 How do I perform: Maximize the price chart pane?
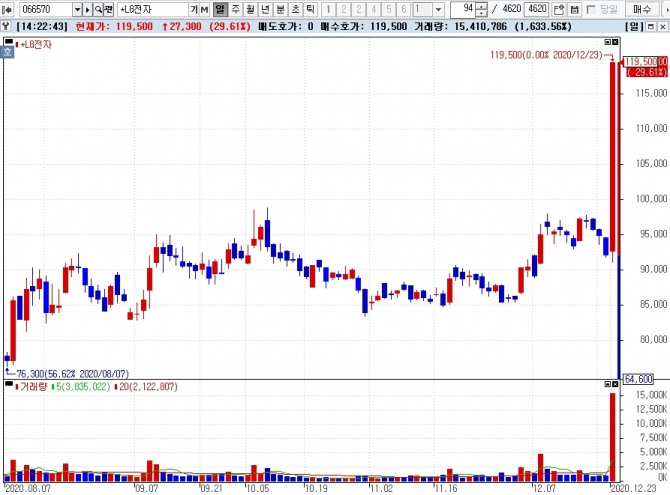click(608, 42)
